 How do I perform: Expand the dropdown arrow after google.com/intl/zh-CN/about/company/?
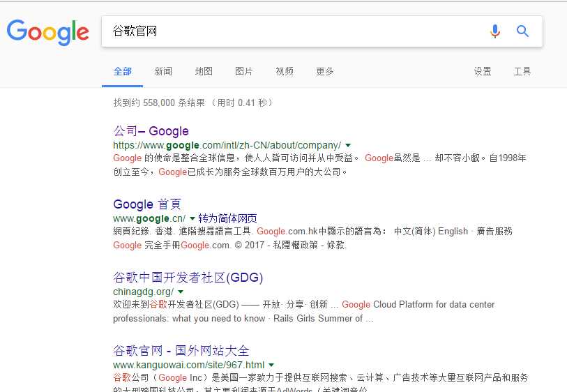348,145
